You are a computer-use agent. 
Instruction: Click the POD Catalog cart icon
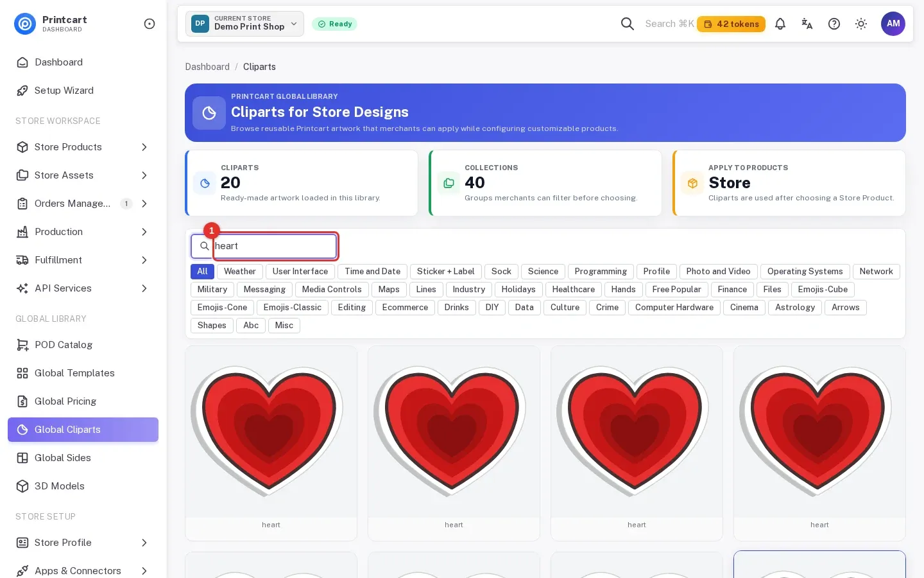click(22, 345)
